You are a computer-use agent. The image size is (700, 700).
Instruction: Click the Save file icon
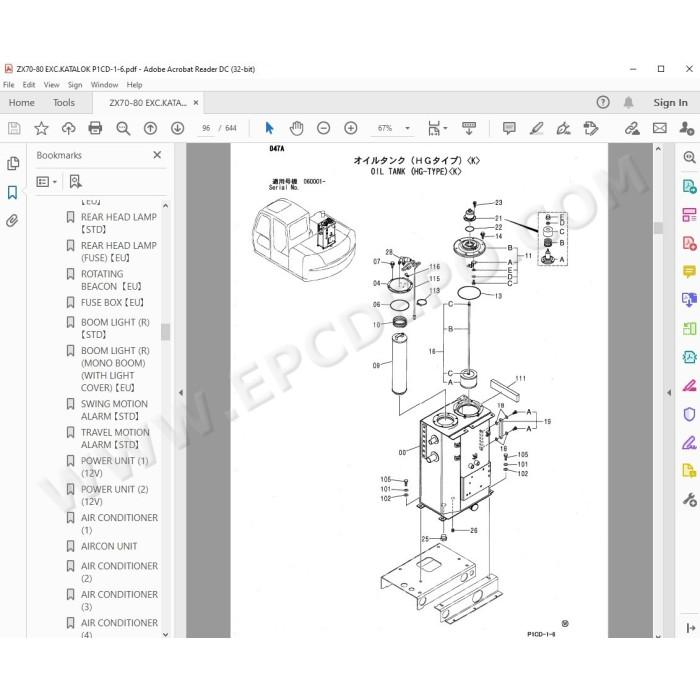point(14,129)
